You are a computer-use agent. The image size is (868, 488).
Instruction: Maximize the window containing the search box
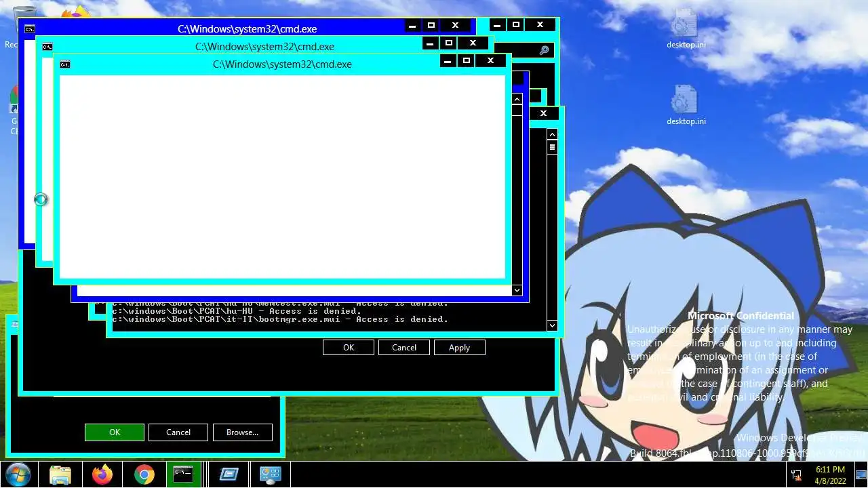coord(515,25)
